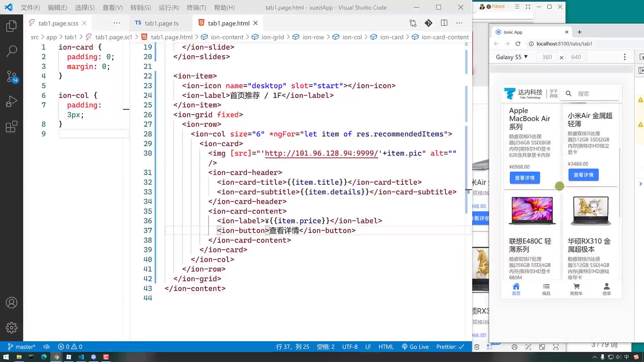Click the 搜索 search box in the app

(x=590, y=94)
